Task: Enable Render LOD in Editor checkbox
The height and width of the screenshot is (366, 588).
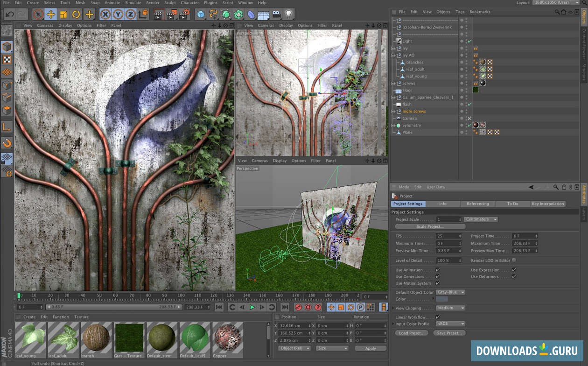Action: tap(514, 260)
